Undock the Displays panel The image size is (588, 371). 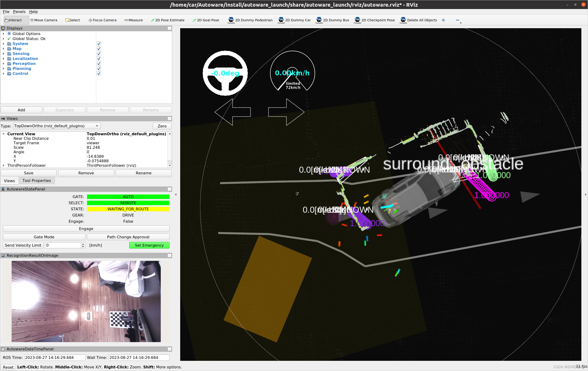click(169, 28)
